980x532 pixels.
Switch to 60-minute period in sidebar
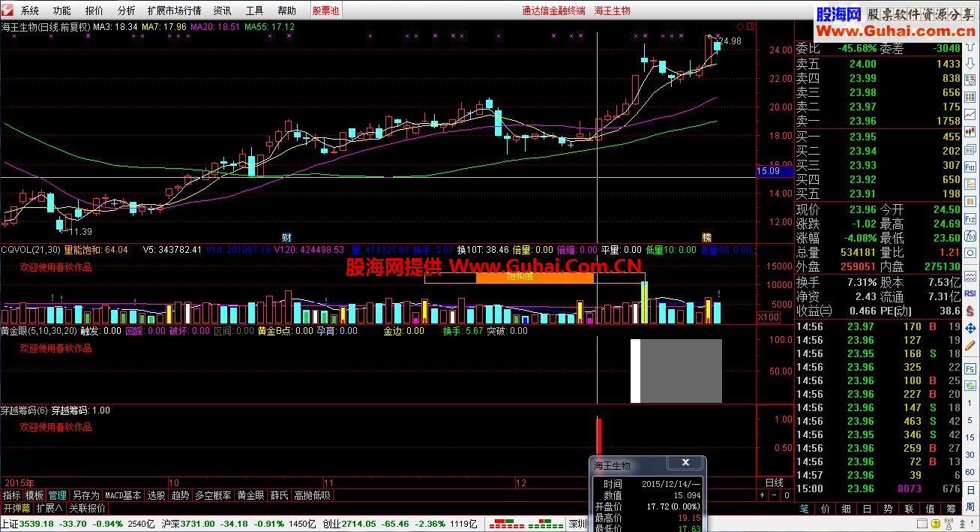[970, 472]
